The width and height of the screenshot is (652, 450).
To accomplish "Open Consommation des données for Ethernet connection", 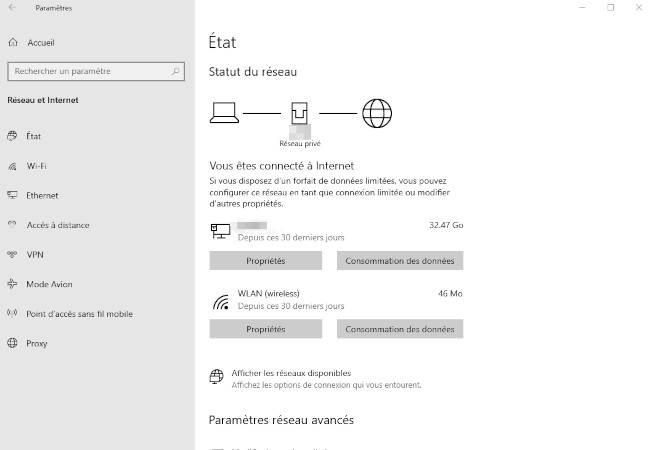I will (400, 260).
